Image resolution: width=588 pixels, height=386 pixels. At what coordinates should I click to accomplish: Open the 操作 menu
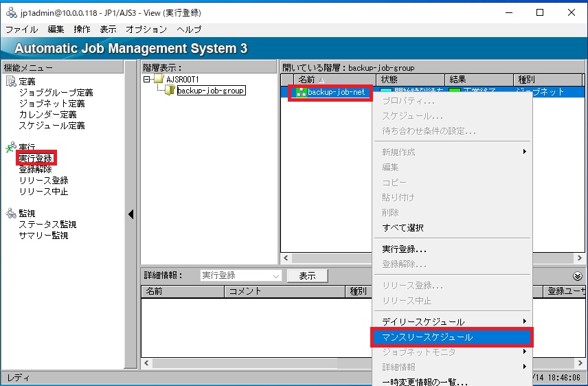pos(82,30)
